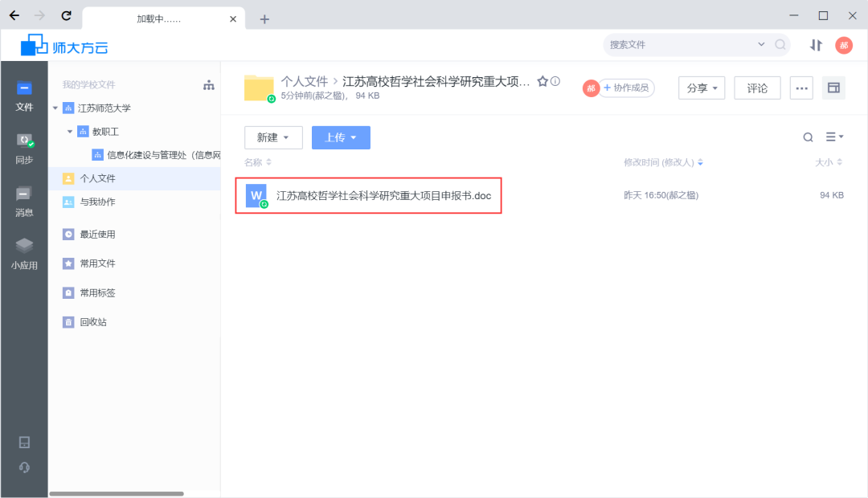Image resolution: width=868 pixels, height=498 pixels.
Task: Select the 文件 icon in the left sidebar
Action: [x=24, y=93]
